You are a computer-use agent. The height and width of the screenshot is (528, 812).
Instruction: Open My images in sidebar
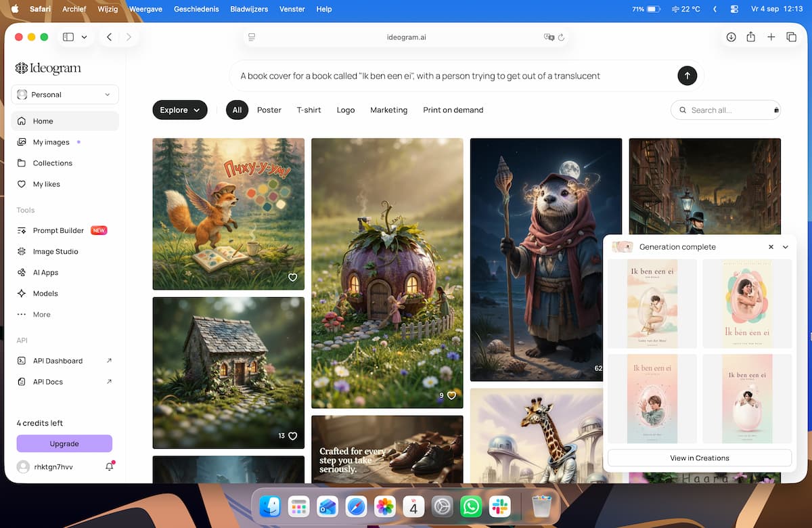click(x=65, y=142)
